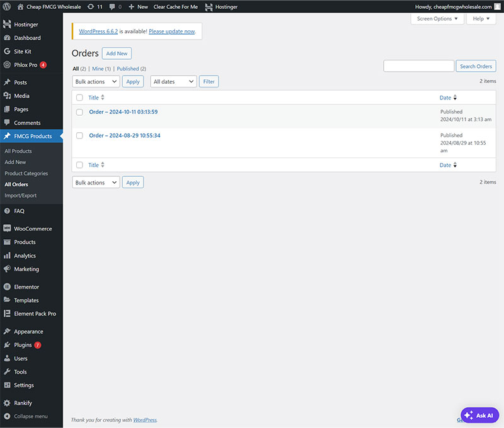Click the Element Pack Pro icon
The image size is (504, 428).
coord(7,313)
